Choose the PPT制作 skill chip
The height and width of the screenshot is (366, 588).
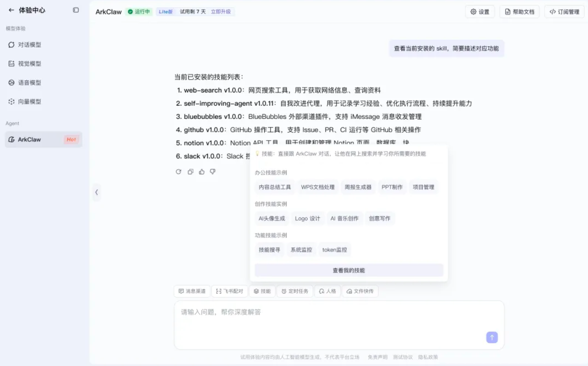pos(392,187)
